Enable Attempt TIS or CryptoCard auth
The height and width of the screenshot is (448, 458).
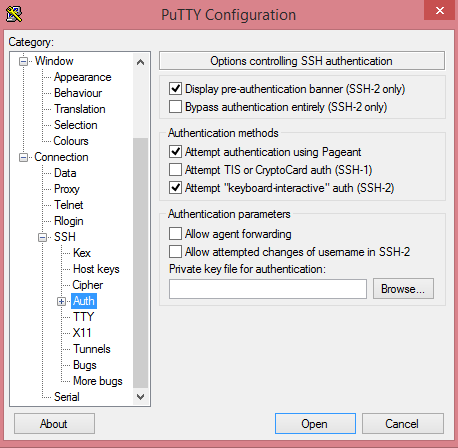(175, 170)
